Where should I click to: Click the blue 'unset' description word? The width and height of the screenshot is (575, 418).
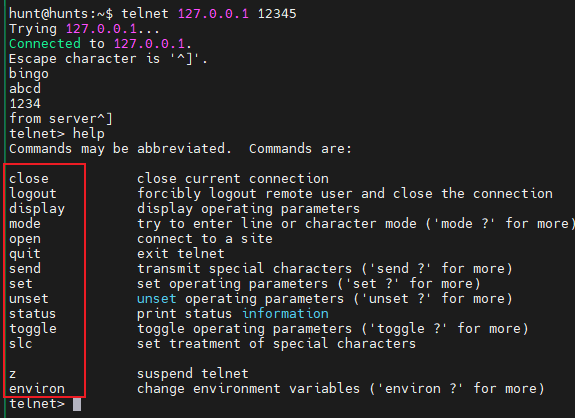(157, 299)
